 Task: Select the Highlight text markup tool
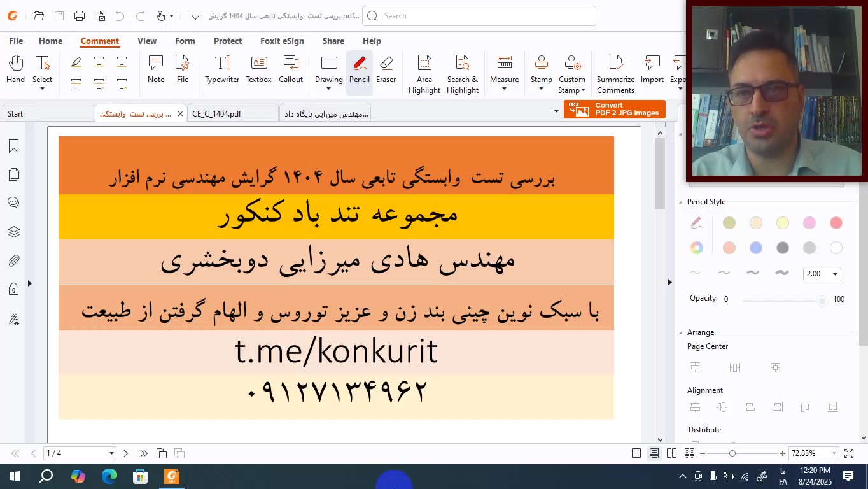click(76, 62)
